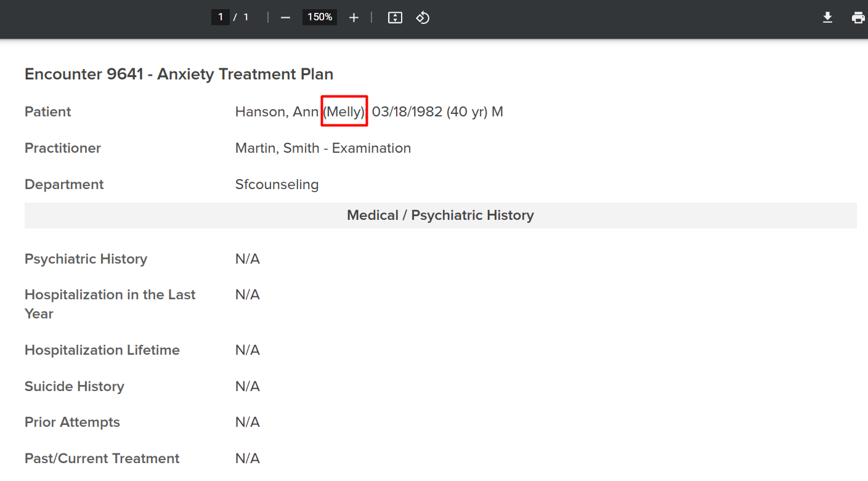Click the Sfcounseling department value
Viewport: 868px width, 481px height.
[x=277, y=185]
